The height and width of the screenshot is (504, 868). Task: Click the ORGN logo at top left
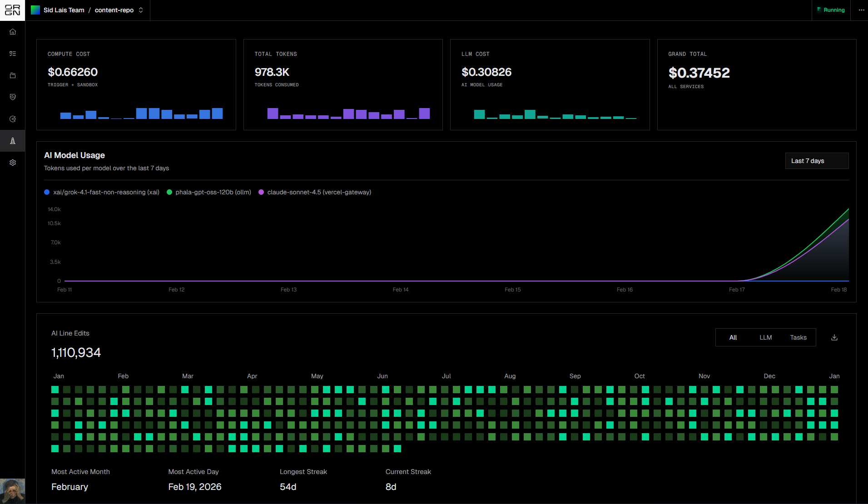(12, 10)
